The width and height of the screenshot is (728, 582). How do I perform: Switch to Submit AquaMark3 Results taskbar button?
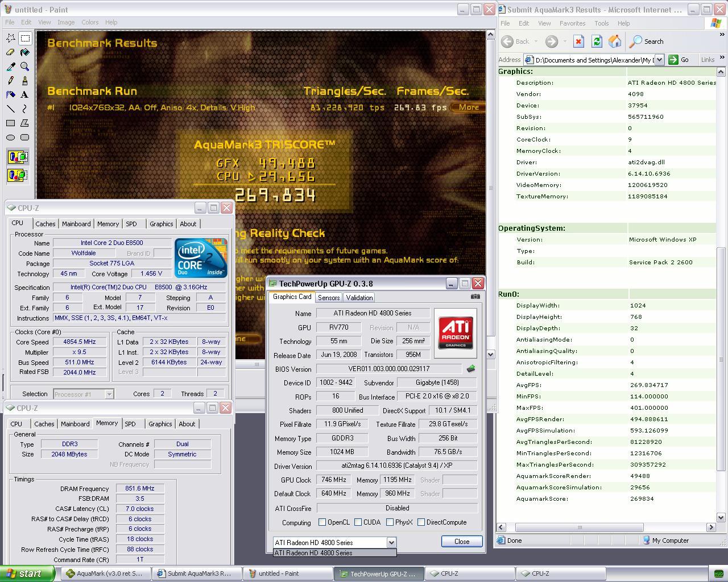[x=196, y=573]
